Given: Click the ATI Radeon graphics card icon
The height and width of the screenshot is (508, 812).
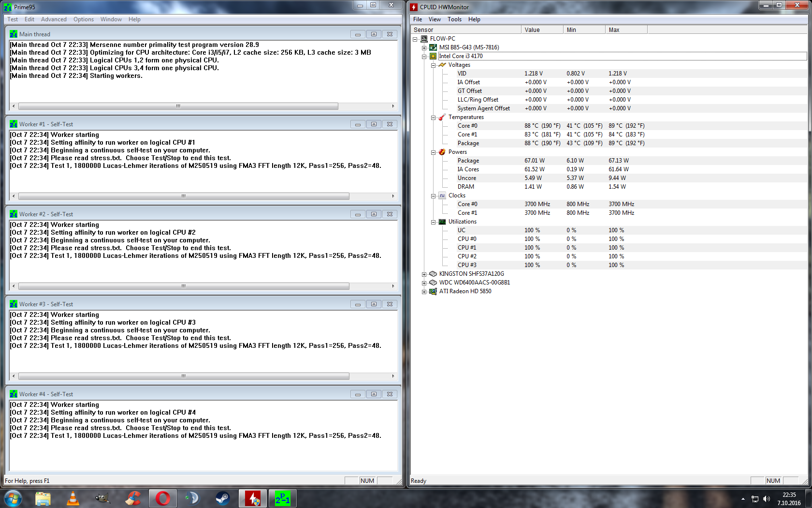Looking at the screenshot, I should click(433, 291).
